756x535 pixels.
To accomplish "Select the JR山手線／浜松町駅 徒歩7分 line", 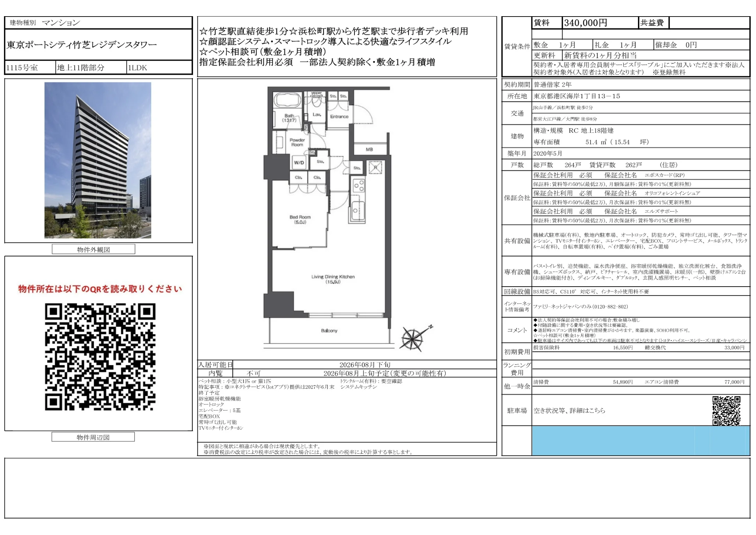I will 563,108.
